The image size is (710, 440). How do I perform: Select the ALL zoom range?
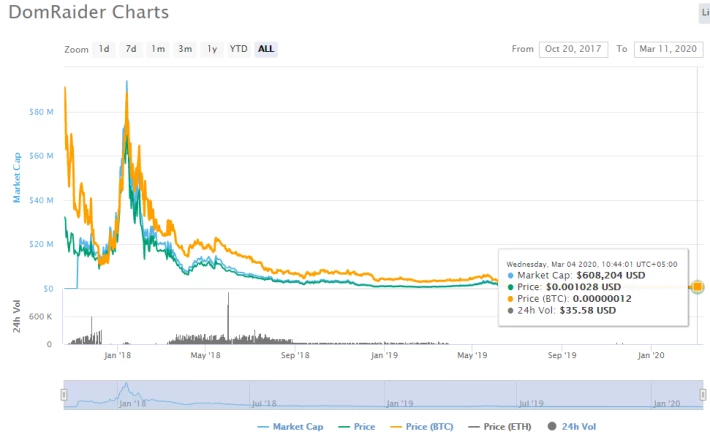tap(266, 49)
